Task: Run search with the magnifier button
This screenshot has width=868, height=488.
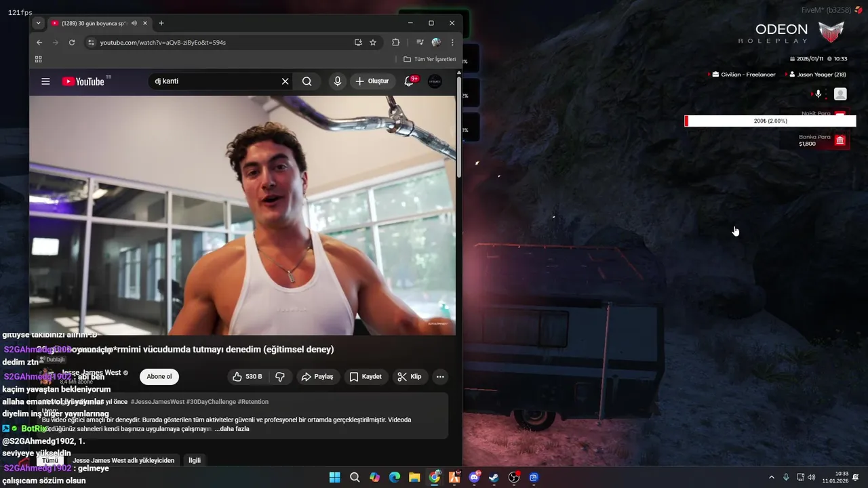Action: [x=307, y=81]
